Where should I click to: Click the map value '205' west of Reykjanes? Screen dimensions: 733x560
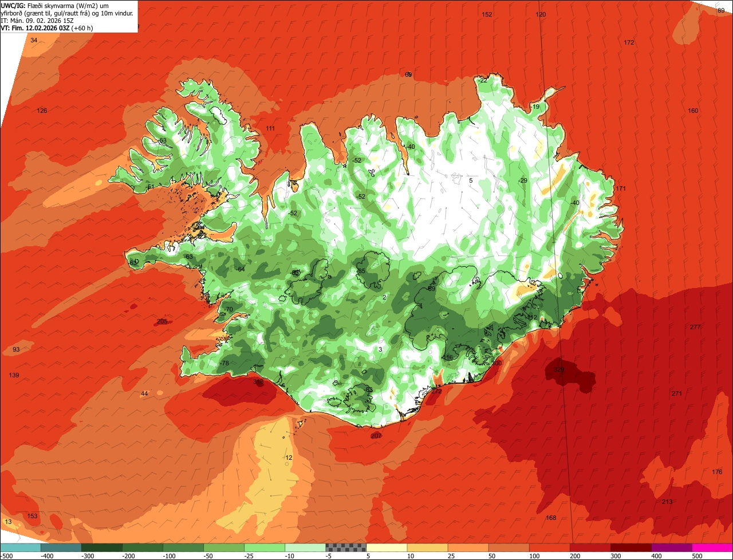(x=162, y=321)
